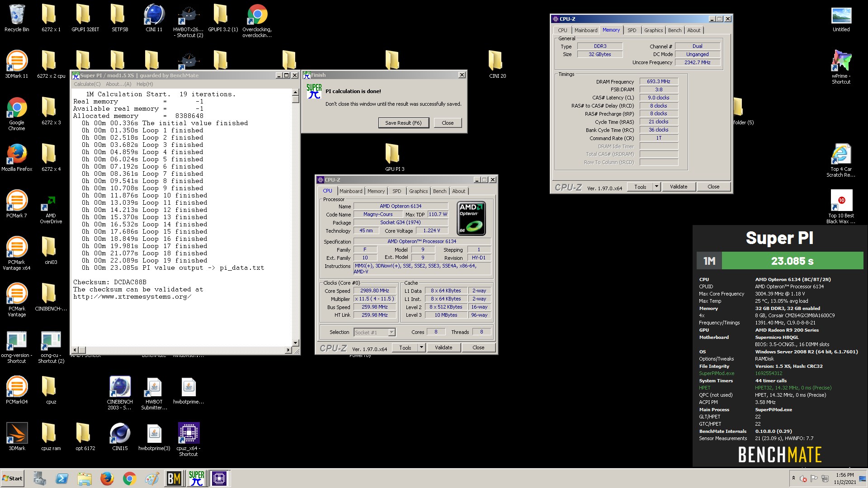Click the xtremesystems.org URL in Super PI
Screen dimensions: 868x488
tap(132, 297)
